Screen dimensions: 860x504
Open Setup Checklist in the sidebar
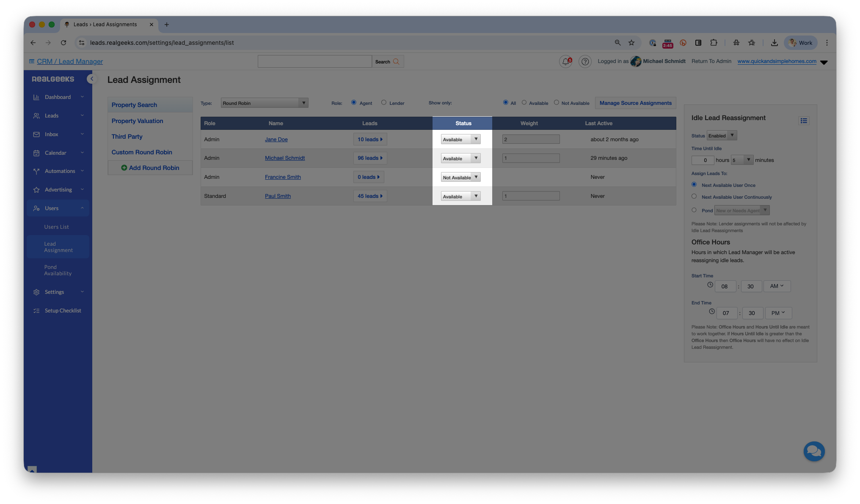point(63,311)
